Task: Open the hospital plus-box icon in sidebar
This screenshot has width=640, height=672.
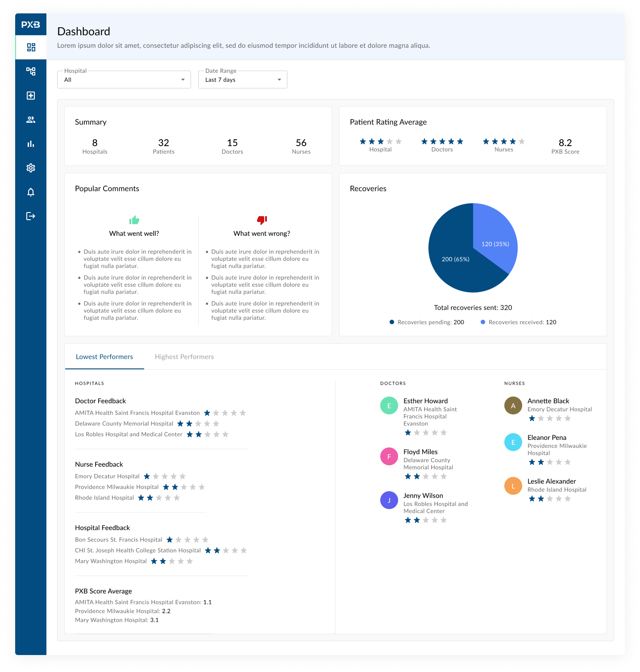Action: point(31,96)
